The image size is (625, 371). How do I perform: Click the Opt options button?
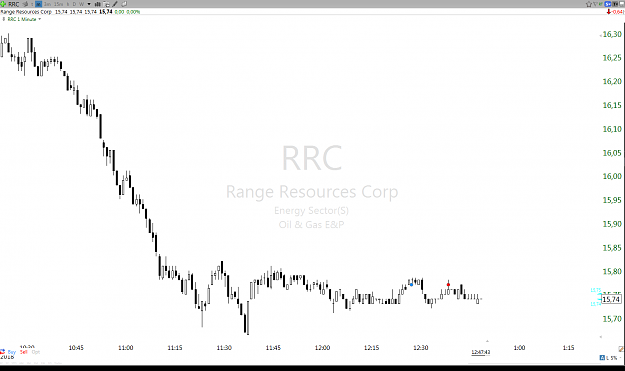click(x=36, y=352)
